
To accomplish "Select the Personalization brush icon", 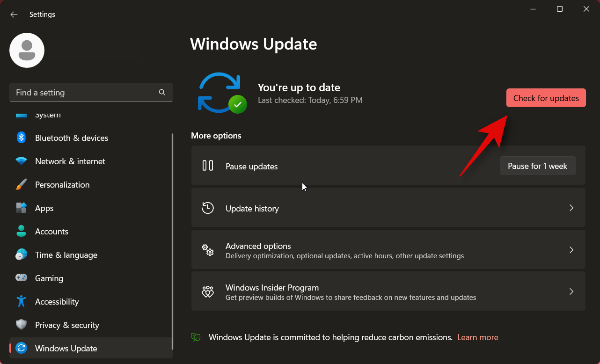I will (x=21, y=184).
